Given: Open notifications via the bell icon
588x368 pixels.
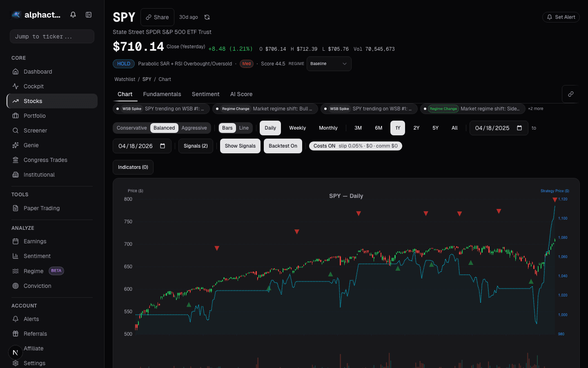Looking at the screenshot, I should coord(73,14).
